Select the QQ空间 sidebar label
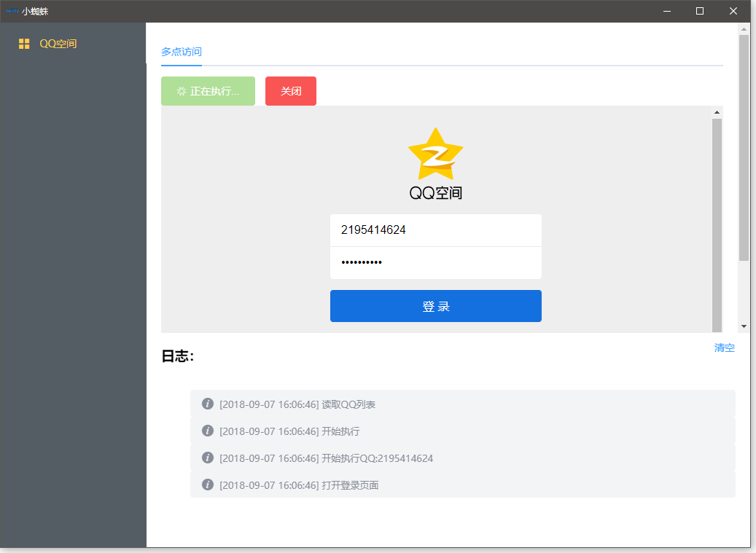Screen dimensions: 756x553 pos(58,44)
